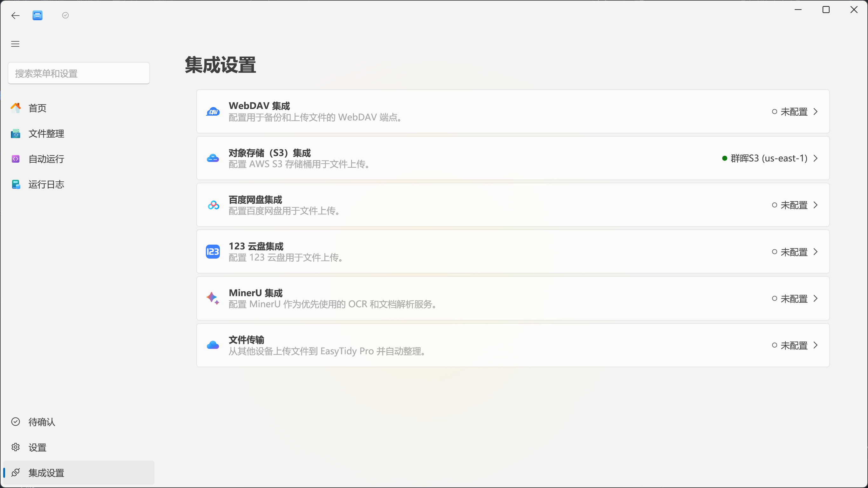Open 设置 in the sidebar
The height and width of the screenshot is (488, 868).
(78, 447)
